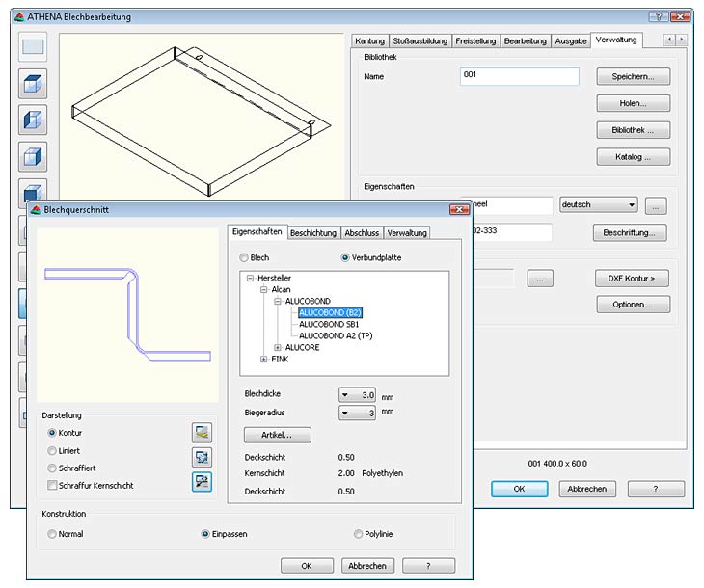Open the deutsch language dropdown
The width and height of the screenshot is (704, 588).
tap(631, 204)
